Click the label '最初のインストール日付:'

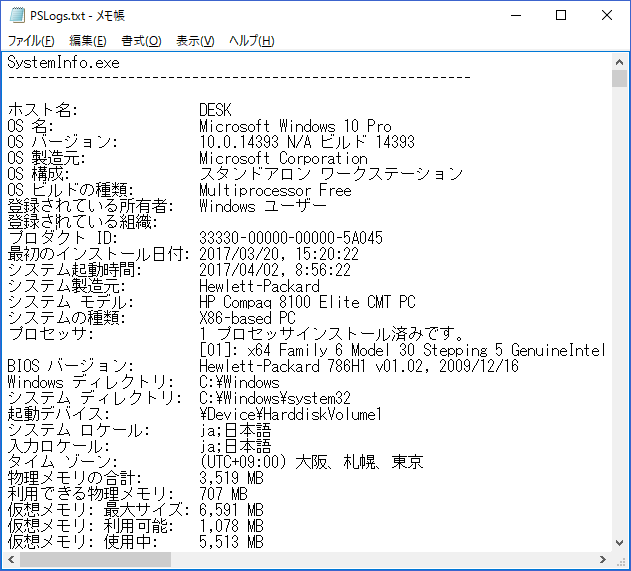[x=99, y=254]
